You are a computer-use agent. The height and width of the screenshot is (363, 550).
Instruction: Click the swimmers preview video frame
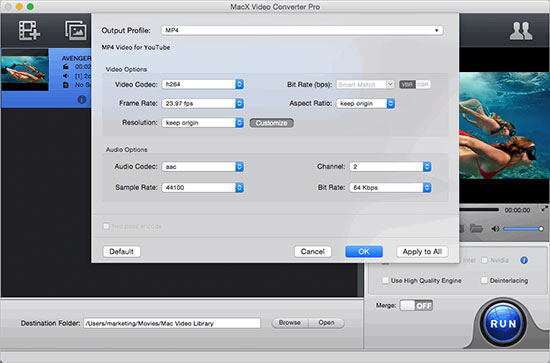coord(504,126)
